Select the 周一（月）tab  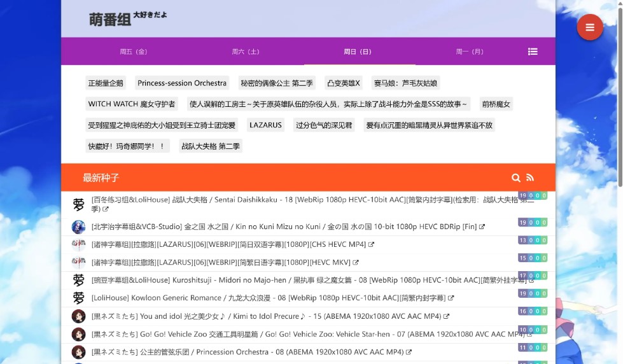470,52
